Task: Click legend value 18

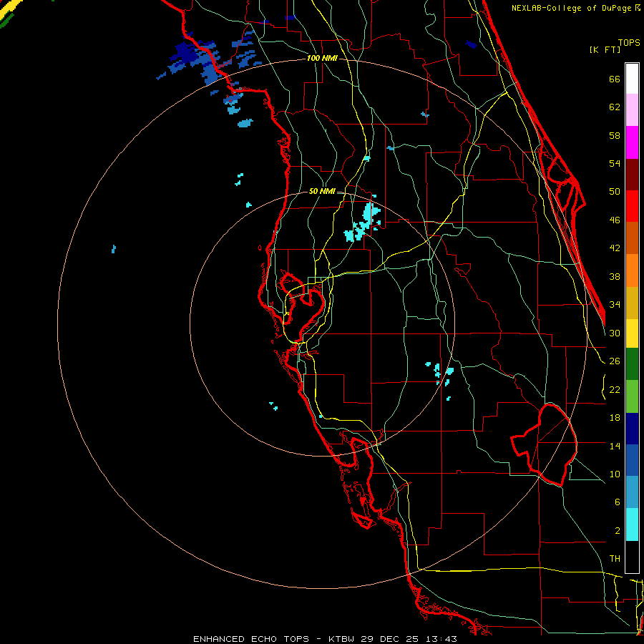Action: click(x=615, y=418)
